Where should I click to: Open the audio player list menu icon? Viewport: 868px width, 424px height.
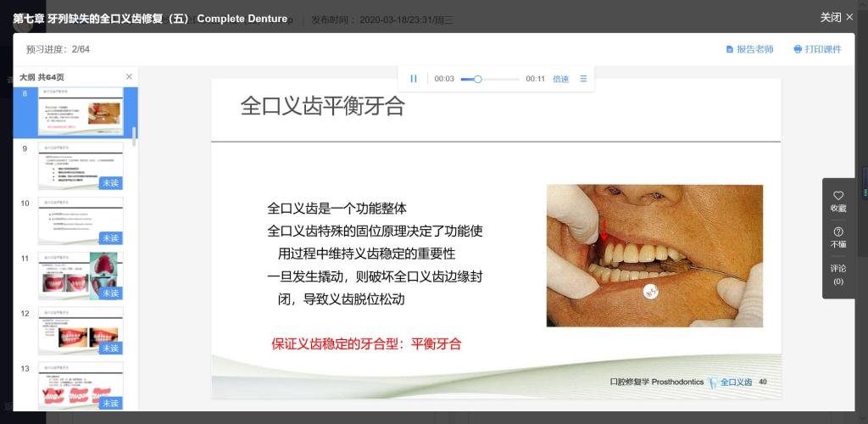[583, 79]
